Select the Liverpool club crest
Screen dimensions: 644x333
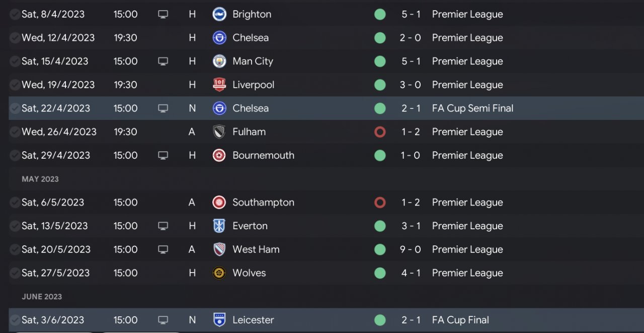pyautogui.click(x=219, y=85)
